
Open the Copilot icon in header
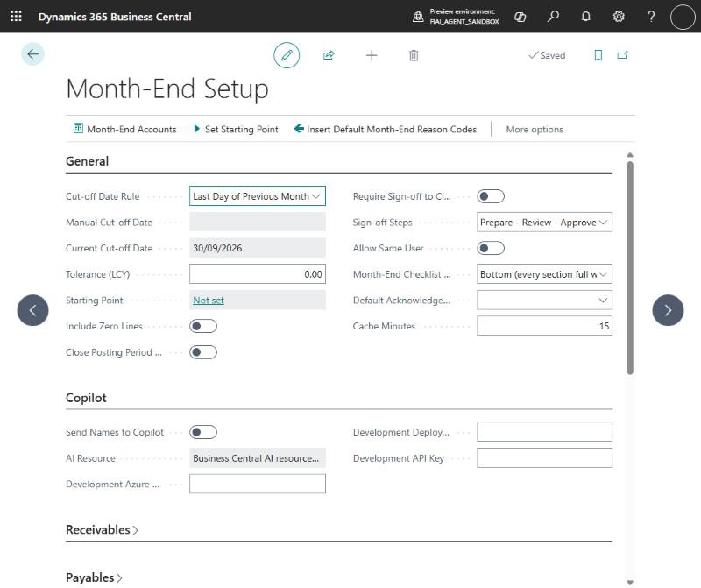520,17
